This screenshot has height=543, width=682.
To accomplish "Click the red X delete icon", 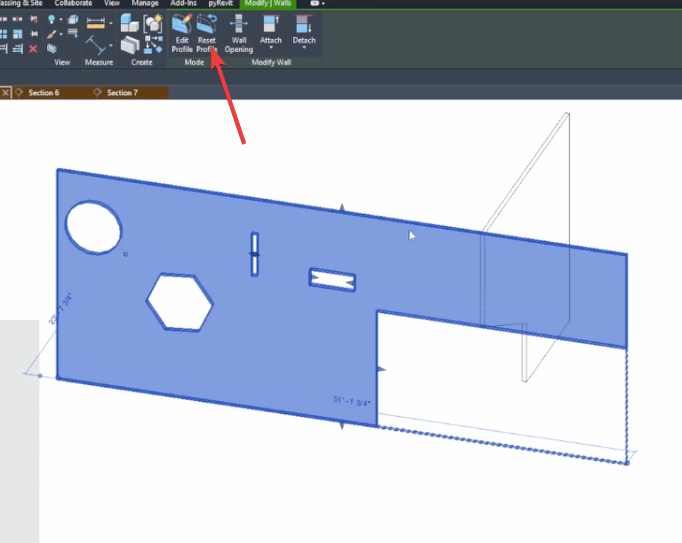I will pos(33,48).
